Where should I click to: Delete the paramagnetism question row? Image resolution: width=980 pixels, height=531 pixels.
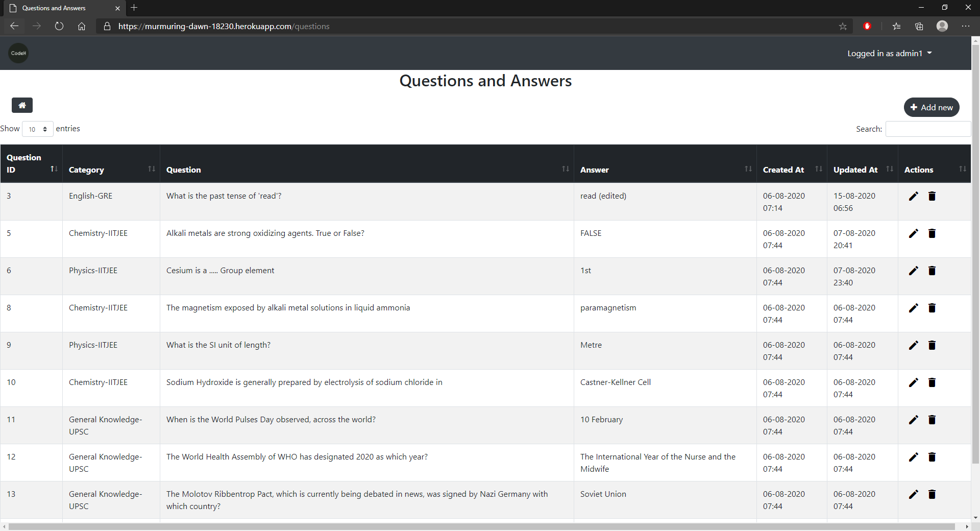932,308
